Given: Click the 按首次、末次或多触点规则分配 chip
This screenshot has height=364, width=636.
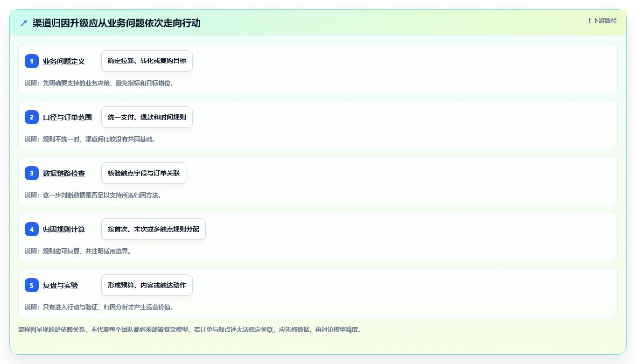Looking at the screenshot, I should tap(154, 229).
